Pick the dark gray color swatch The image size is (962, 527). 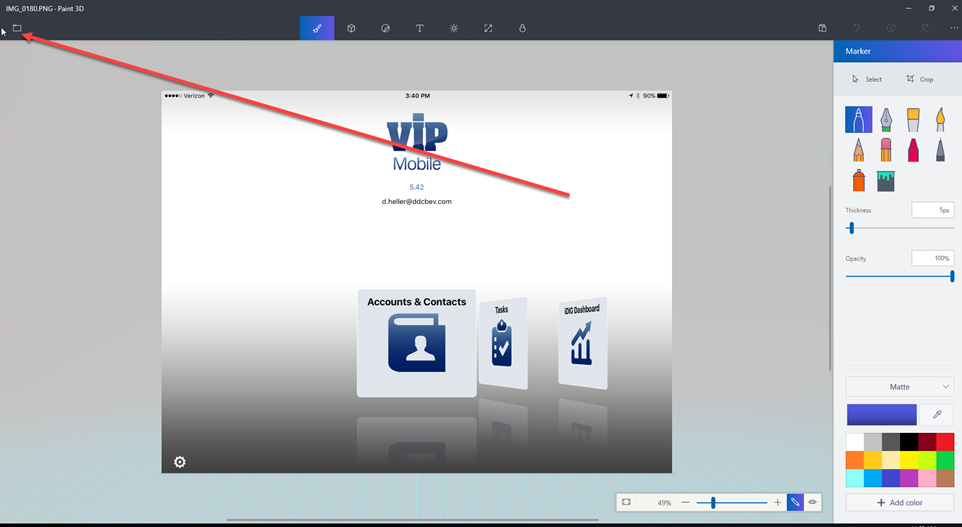pyautogui.click(x=891, y=442)
